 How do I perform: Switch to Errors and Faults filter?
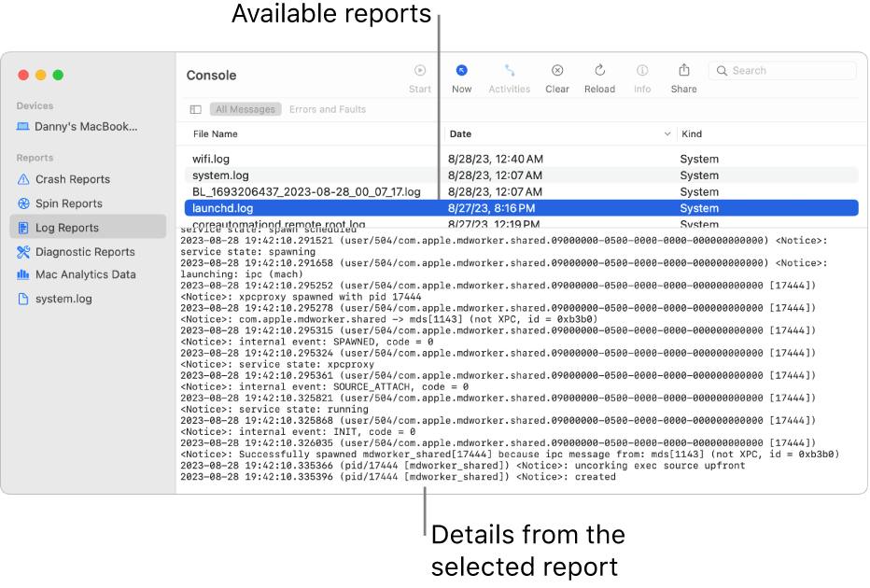328,109
